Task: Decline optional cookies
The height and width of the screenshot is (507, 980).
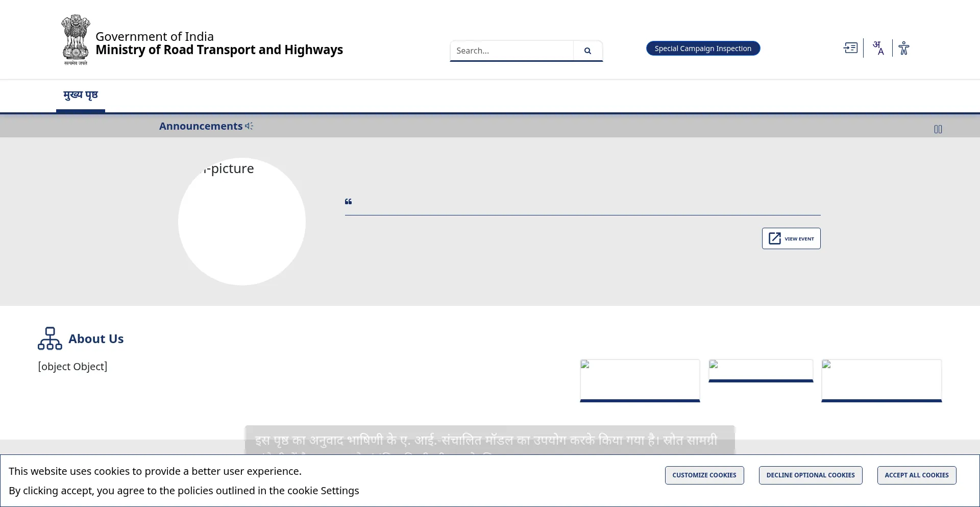Action: (811, 475)
